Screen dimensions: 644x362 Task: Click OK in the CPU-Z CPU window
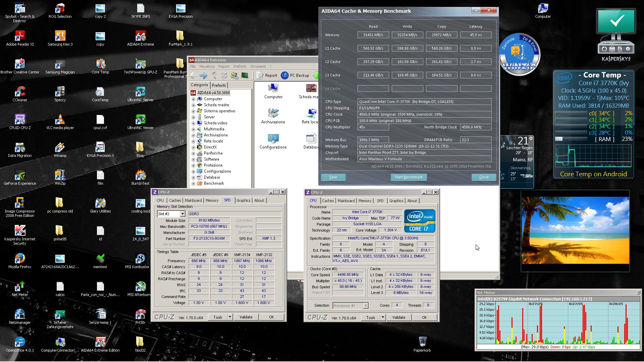[x=424, y=317]
